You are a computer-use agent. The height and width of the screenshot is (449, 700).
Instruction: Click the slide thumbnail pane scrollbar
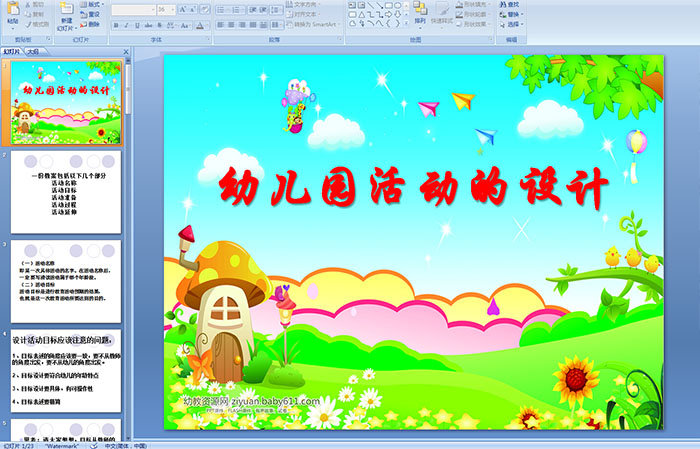click(x=129, y=89)
